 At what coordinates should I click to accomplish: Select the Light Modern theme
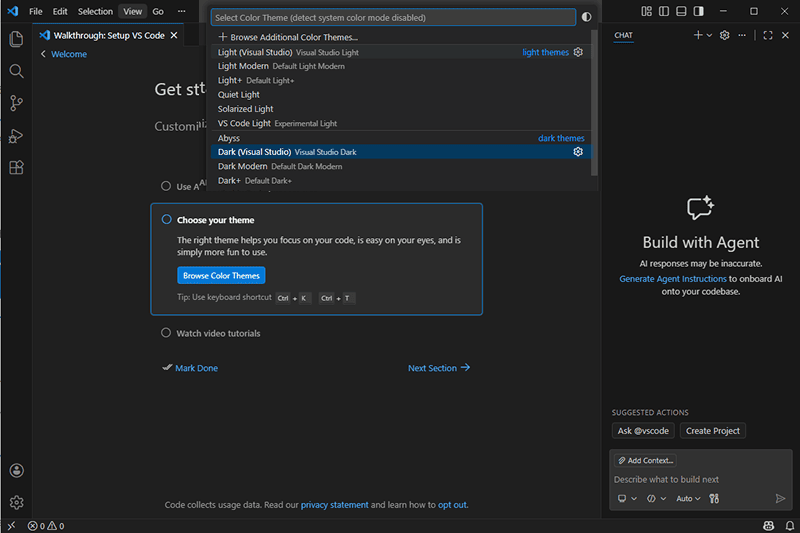[x=402, y=66]
